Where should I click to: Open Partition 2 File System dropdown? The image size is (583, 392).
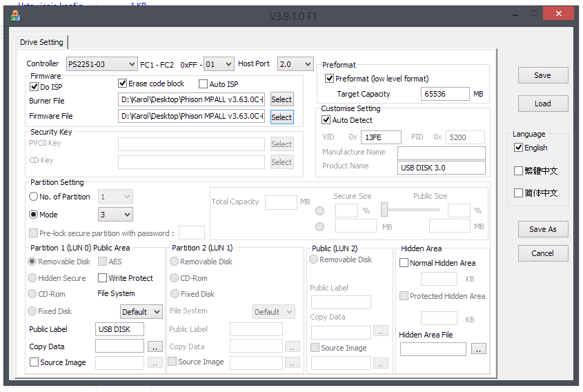pos(274,312)
